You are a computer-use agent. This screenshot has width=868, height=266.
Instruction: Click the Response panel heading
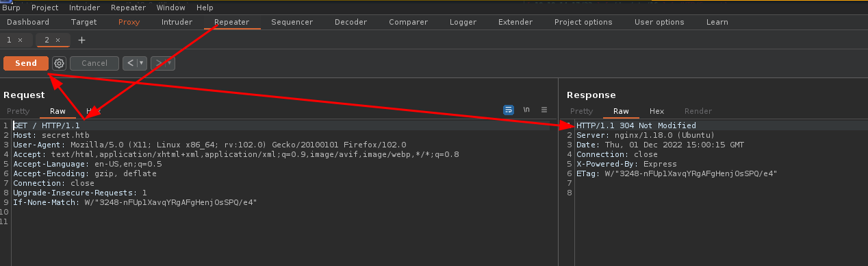coord(591,95)
